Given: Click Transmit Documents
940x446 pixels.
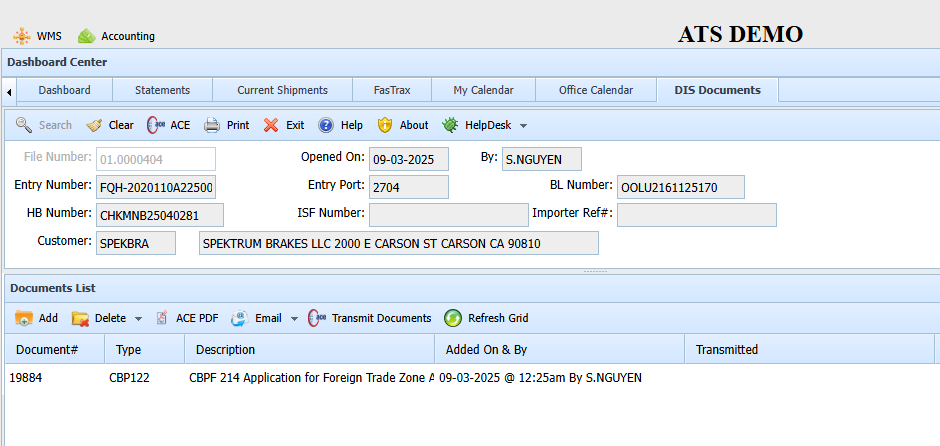Looking at the screenshot, I should tap(317, 318).
